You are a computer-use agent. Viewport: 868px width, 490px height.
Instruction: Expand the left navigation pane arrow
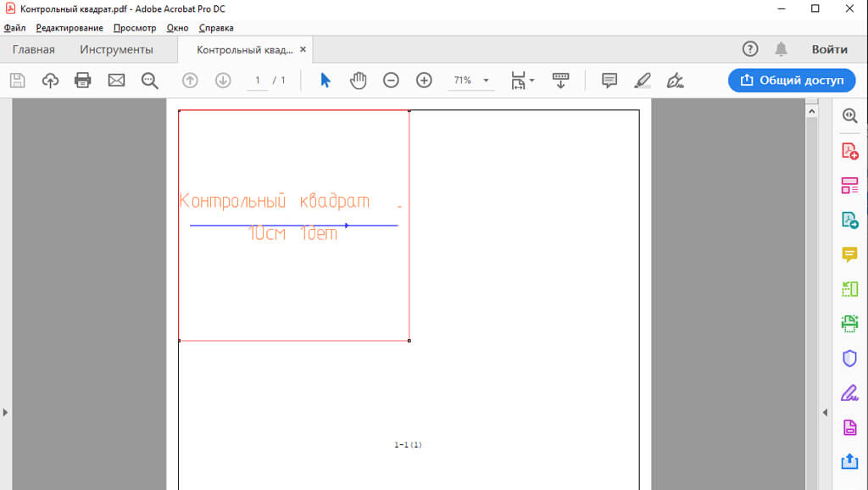click(5, 412)
